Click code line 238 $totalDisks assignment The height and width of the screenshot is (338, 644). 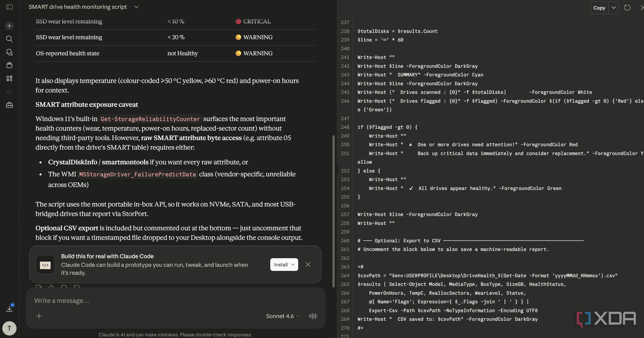tap(398, 31)
